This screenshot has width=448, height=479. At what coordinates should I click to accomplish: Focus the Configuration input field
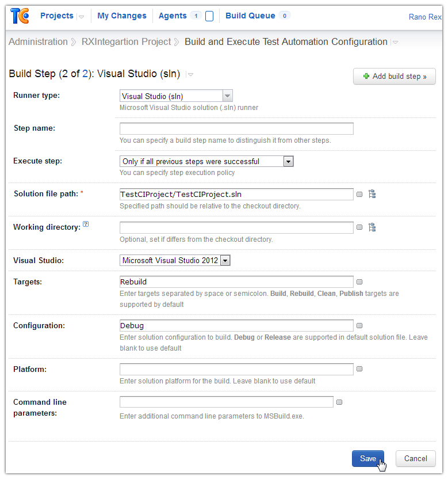click(x=236, y=326)
